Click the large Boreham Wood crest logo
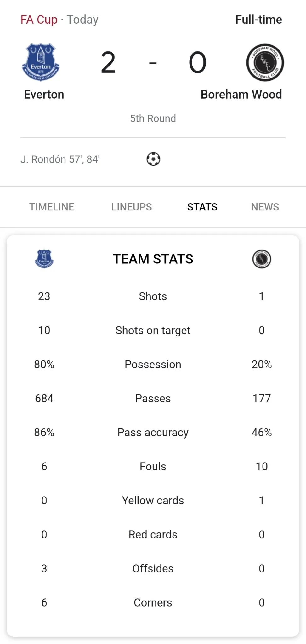 tap(265, 62)
